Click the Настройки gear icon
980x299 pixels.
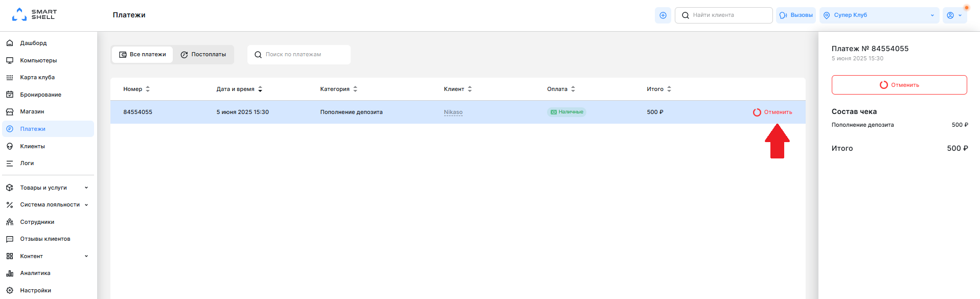click(10, 290)
